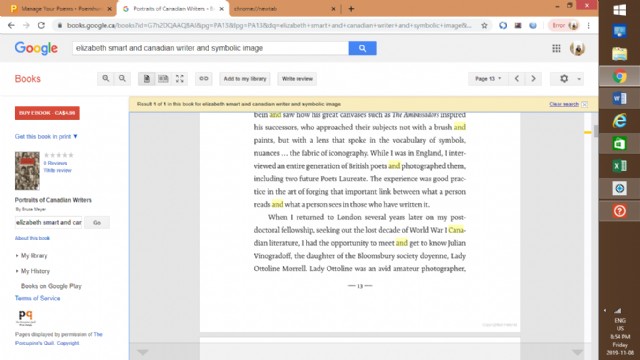Click the star rating row
This screenshot has width=640, height=360.
tap(59, 155)
